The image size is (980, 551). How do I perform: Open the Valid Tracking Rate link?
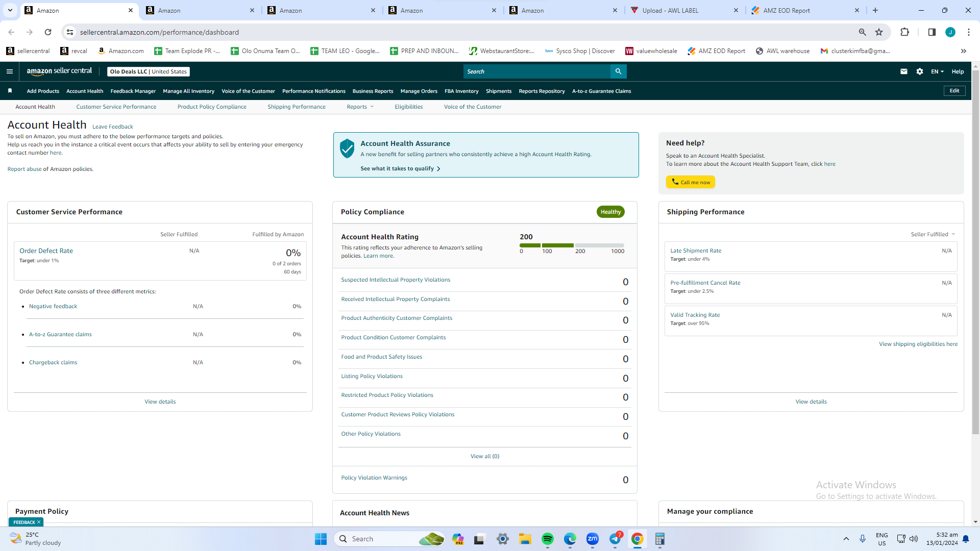coord(695,315)
